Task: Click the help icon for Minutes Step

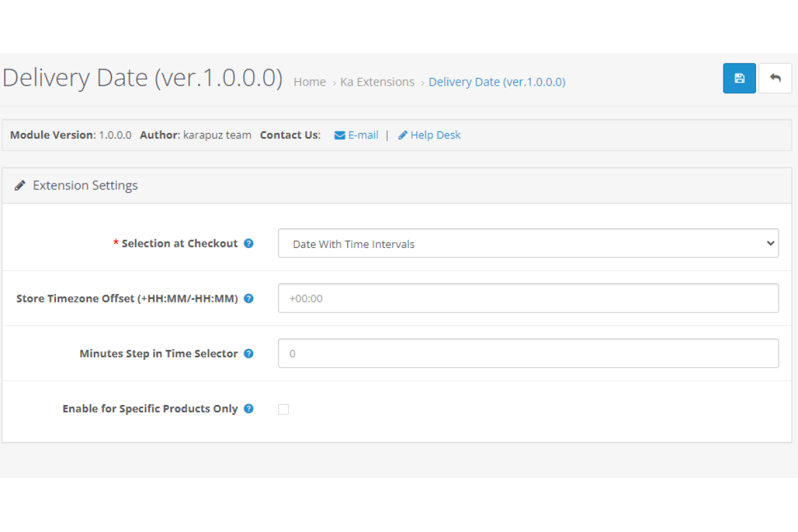Action: [x=249, y=354]
